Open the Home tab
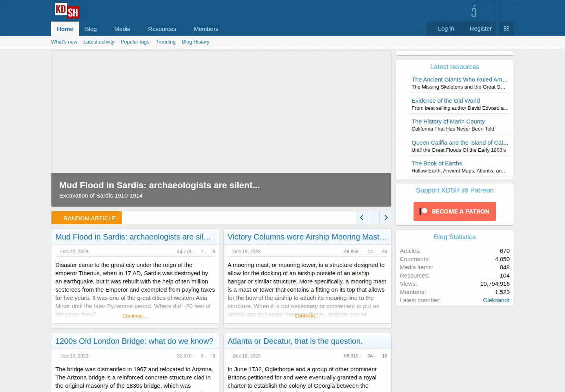 tap(65, 29)
